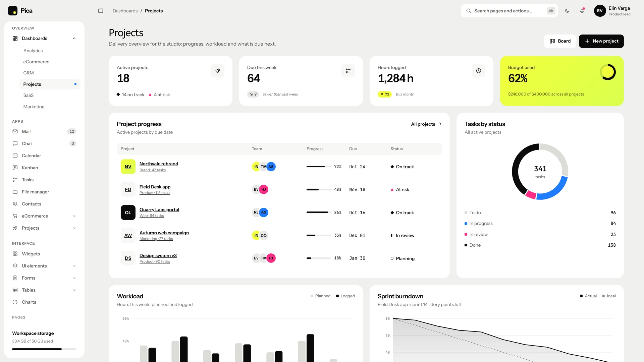Click Northvale rebrand progress bar
Screen dimensions: 644x362
pos(319,167)
